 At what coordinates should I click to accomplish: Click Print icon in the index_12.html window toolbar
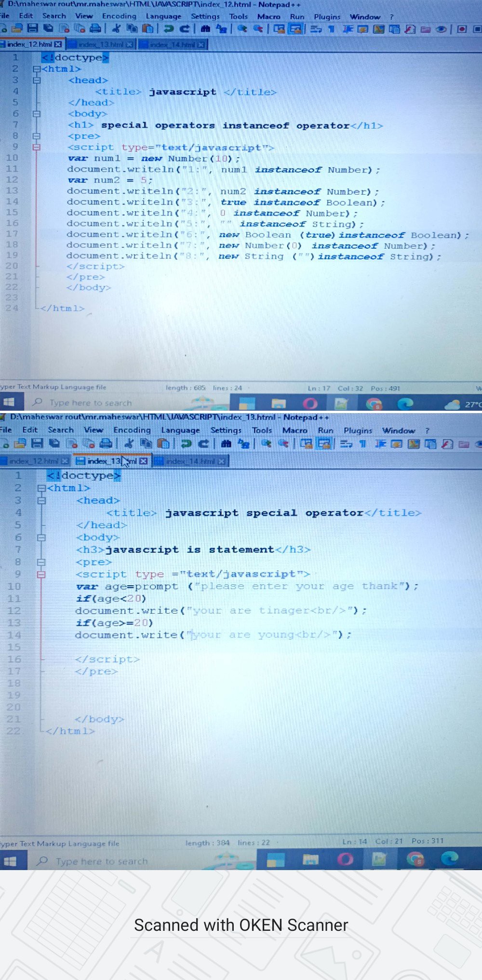pyautogui.click(x=95, y=28)
